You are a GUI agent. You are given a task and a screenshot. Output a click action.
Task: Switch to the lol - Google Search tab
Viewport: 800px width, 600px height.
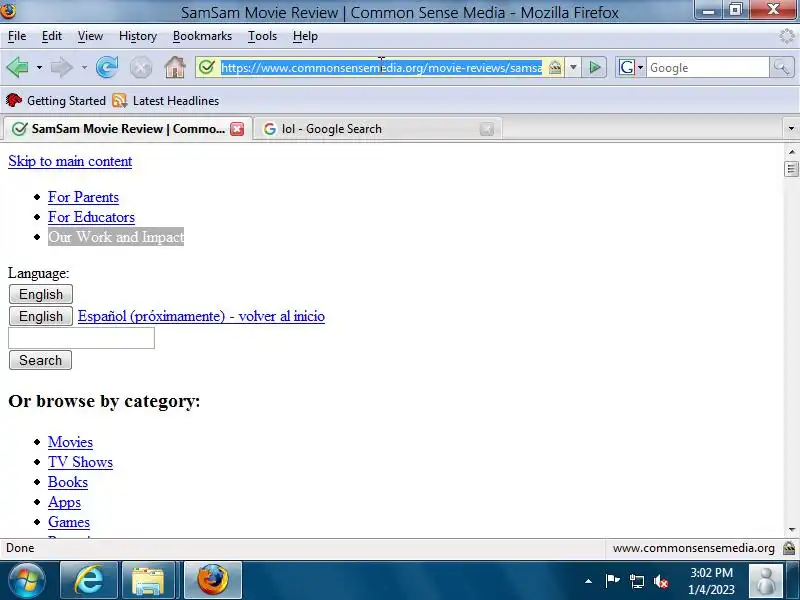(x=378, y=129)
